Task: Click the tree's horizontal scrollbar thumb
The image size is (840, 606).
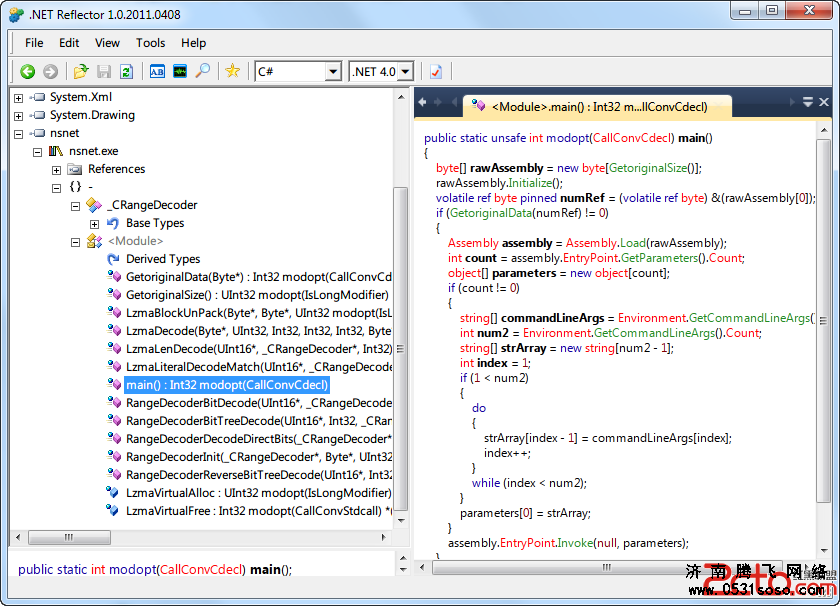Action: coord(69,537)
